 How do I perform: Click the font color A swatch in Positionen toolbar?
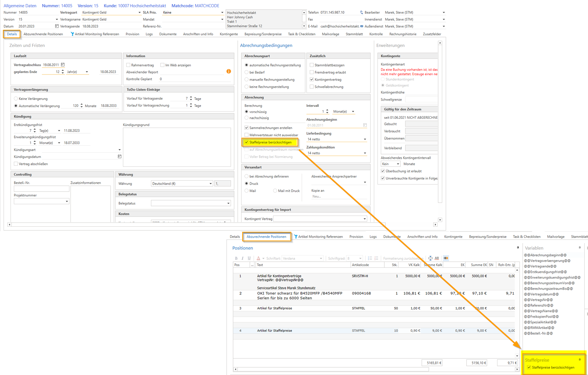point(259,258)
